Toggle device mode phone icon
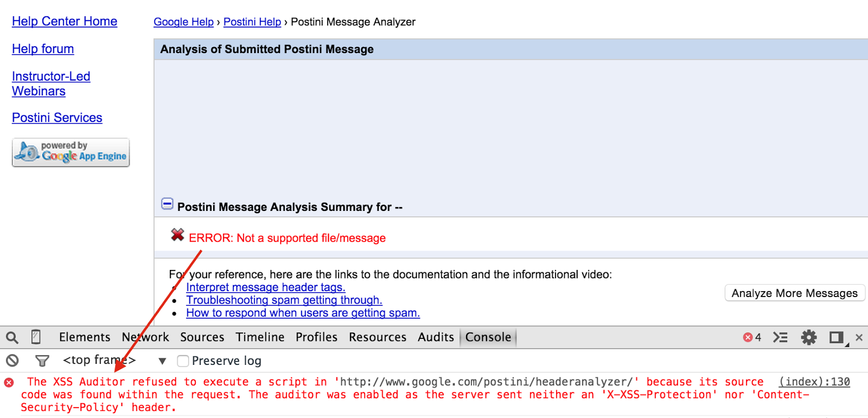Screen dimensions: 868x418 click(x=36, y=337)
